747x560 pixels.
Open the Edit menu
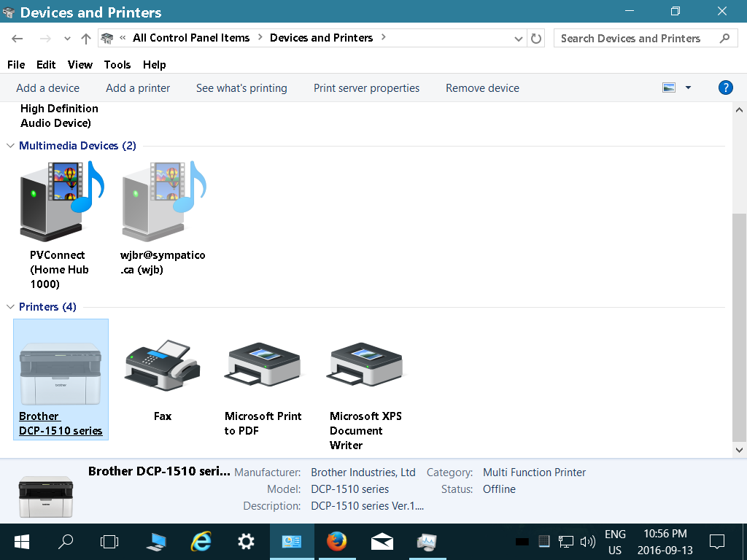click(x=46, y=65)
